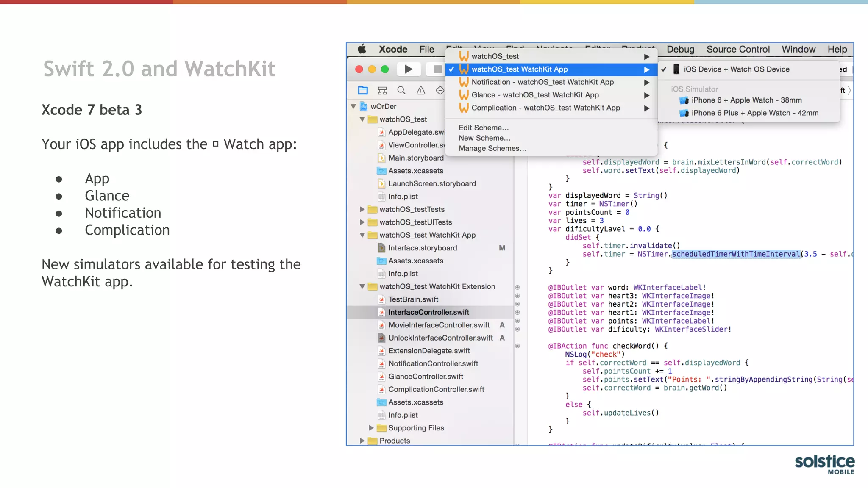The image size is (868, 488).
Task: Open the File menu
Action: 427,49
